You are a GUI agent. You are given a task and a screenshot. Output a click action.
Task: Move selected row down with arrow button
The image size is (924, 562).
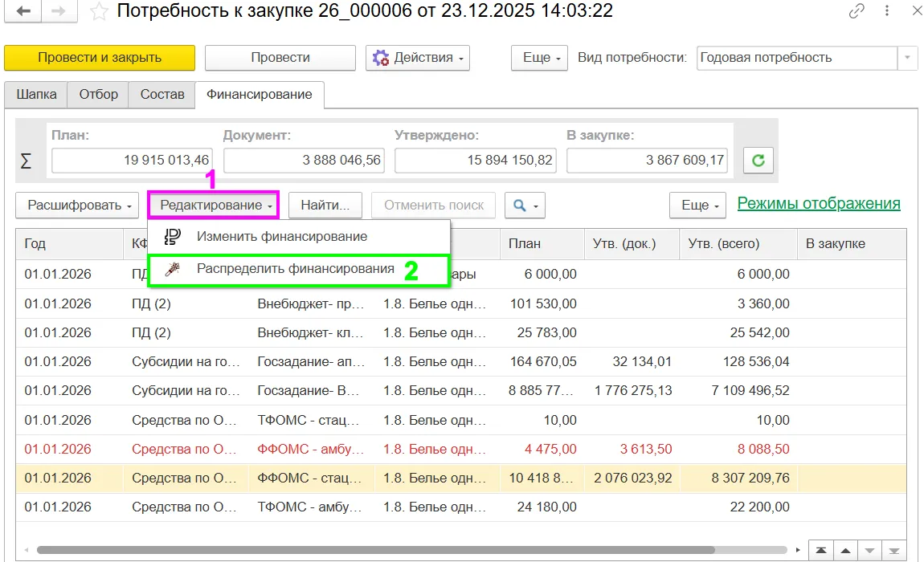point(870,550)
